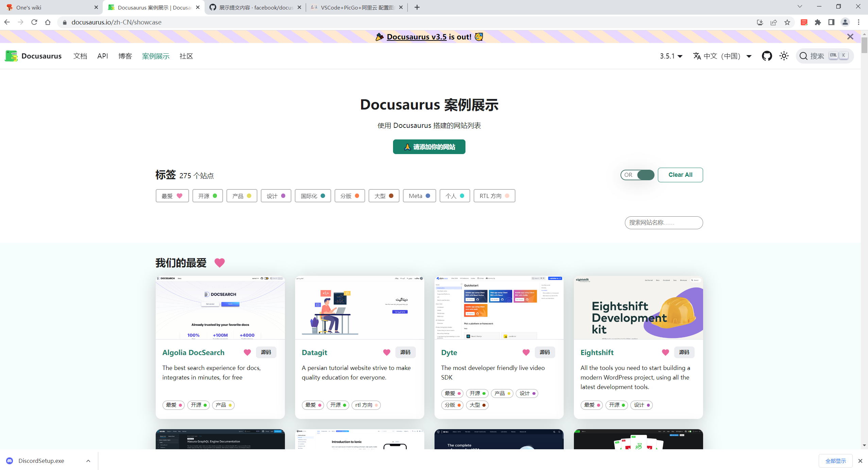Click the heart beside Datagit title

(x=387, y=352)
